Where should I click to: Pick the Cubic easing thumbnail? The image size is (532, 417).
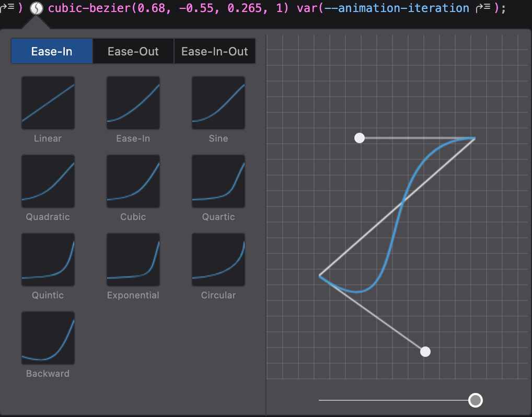click(133, 181)
